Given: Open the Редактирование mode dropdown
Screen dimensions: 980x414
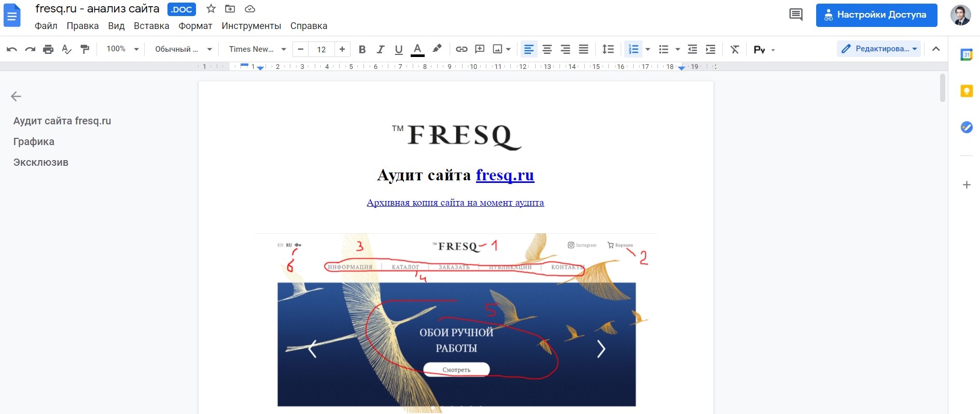Looking at the screenshot, I should 879,49.
